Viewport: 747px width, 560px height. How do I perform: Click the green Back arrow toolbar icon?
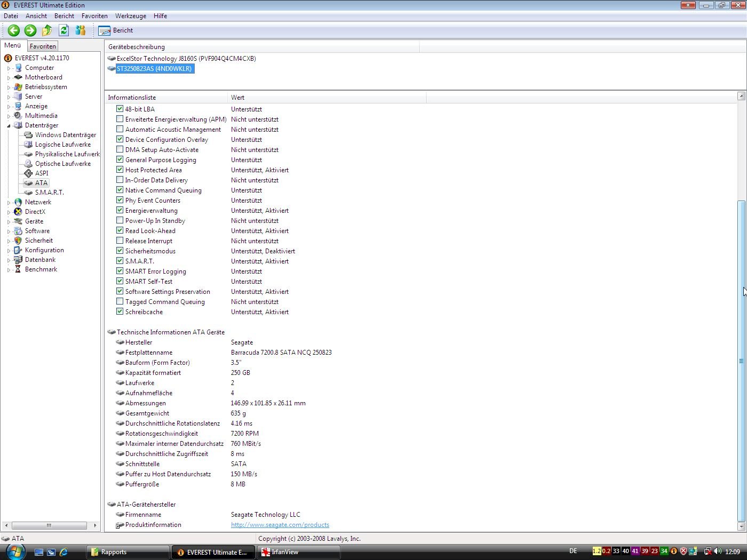pyautogui.click(x=14, y=30)
